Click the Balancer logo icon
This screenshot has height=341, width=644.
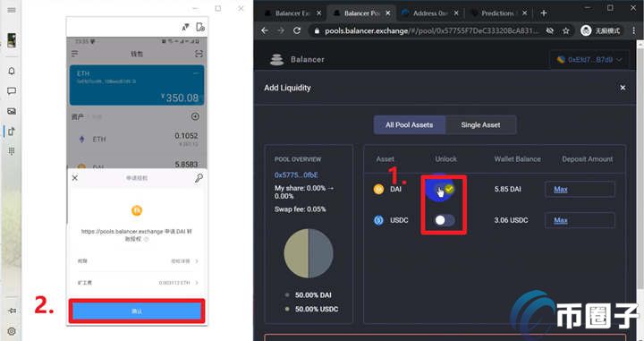tap(276, 60)
